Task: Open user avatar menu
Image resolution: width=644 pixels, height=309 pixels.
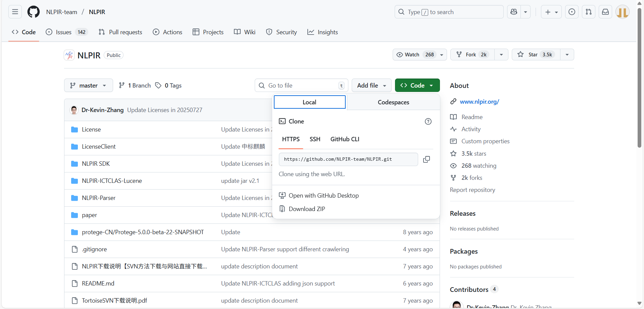Action: click(623, 12)
